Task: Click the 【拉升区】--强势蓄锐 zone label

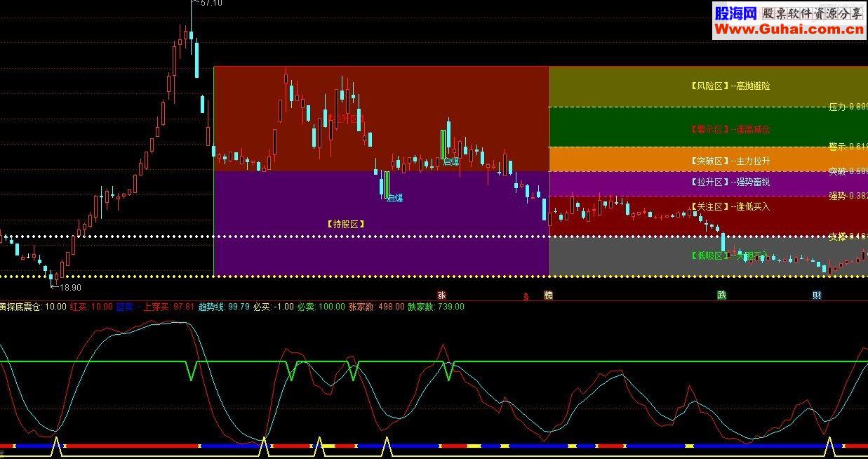Action: (730, 182)
